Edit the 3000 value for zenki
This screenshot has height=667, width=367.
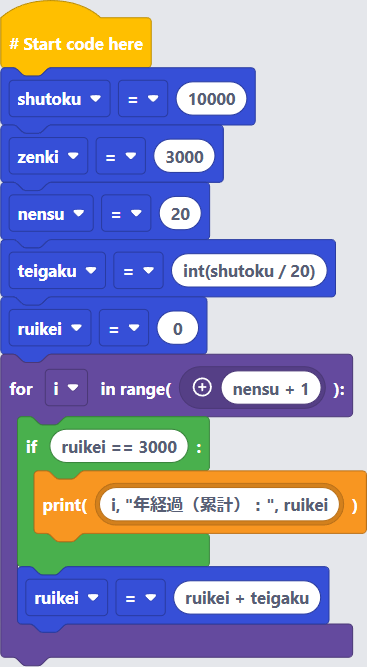point(184,156)
